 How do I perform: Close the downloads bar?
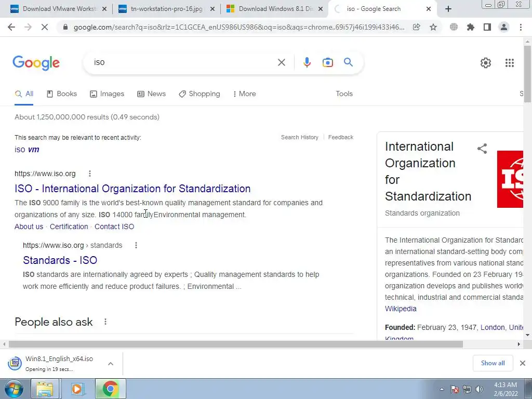[523, 363]
